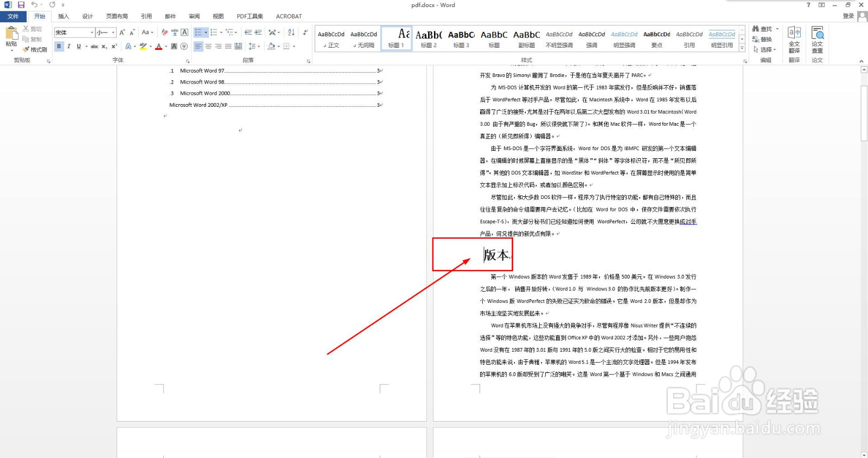The height and width of the screenshot is (458, 868).
Task: Open the File (文件) tab
Action: tap(13, 16)
